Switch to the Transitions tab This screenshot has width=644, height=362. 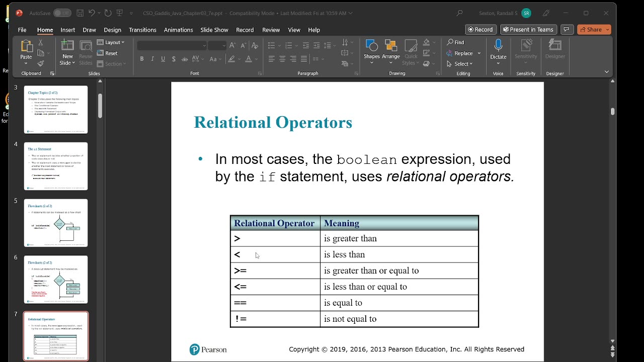pyautogui.click(x=142, y=30)
